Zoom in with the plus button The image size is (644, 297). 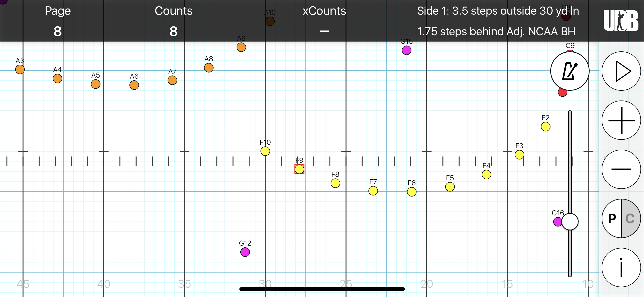621,120
